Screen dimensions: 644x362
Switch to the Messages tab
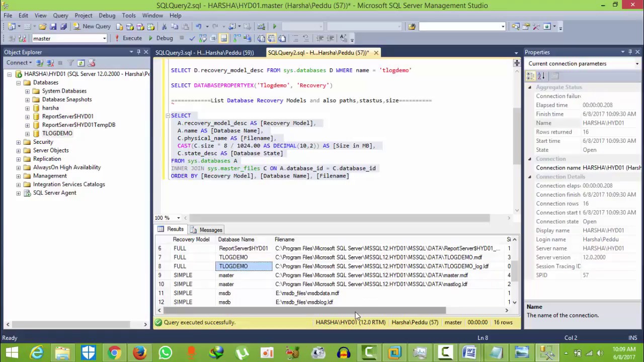(x=206, y=230)
